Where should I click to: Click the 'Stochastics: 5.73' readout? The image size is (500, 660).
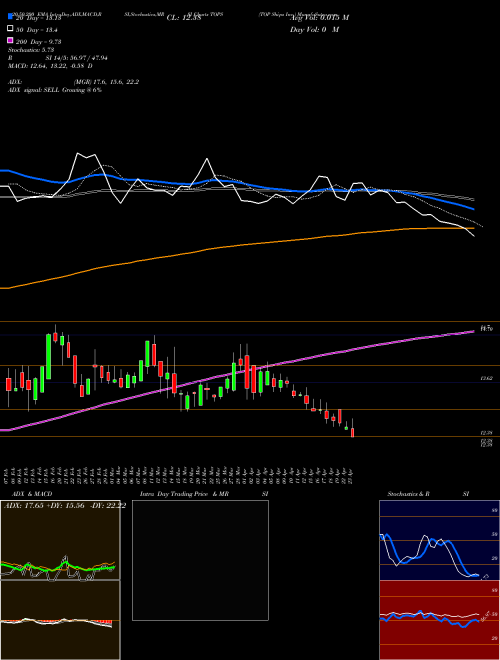tap(31, 50)
